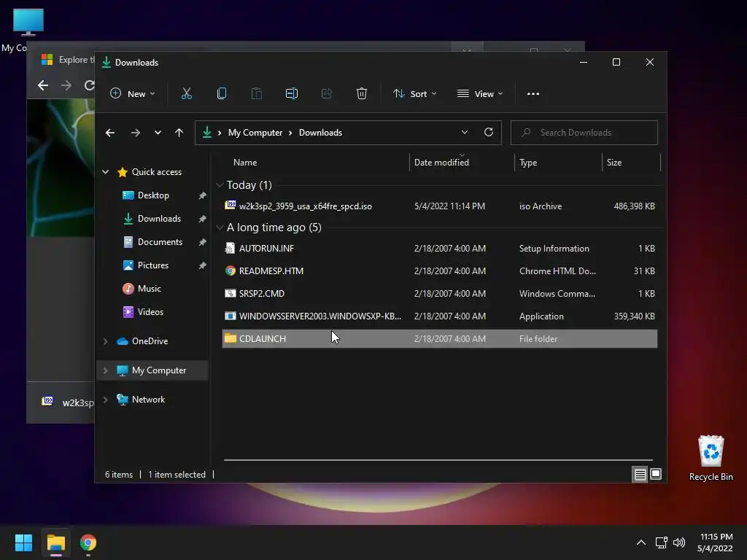This screenshot has width=747, height=560.
Task: Click the download arrow icon in the address bar
Action: click(x=206, y=133)
